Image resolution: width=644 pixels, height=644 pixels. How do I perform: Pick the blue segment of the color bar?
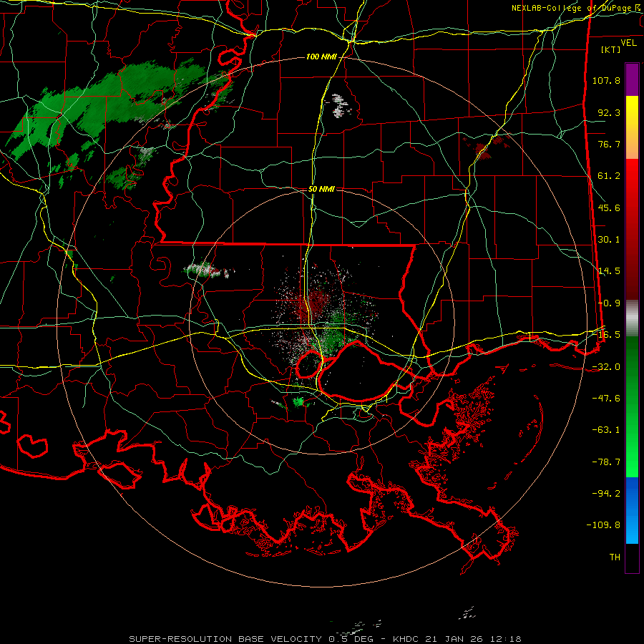[632, 510]
